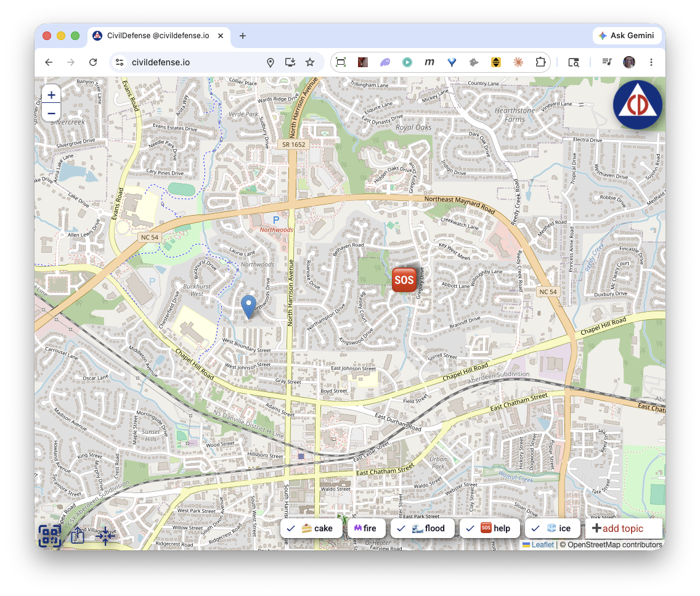The width and height of the screenshot is (700, 596).
Task: Center map with converging arrows icon
Action: tap(105, 536)
